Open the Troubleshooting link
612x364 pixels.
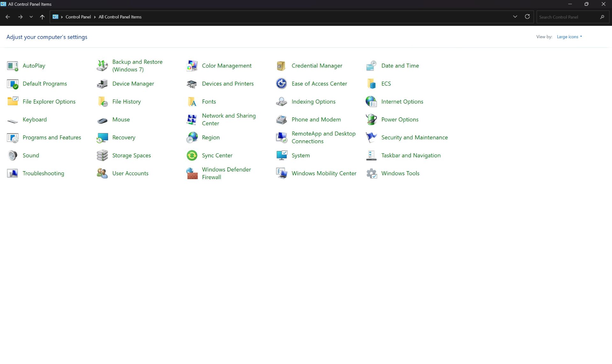[x=43, y=173]
